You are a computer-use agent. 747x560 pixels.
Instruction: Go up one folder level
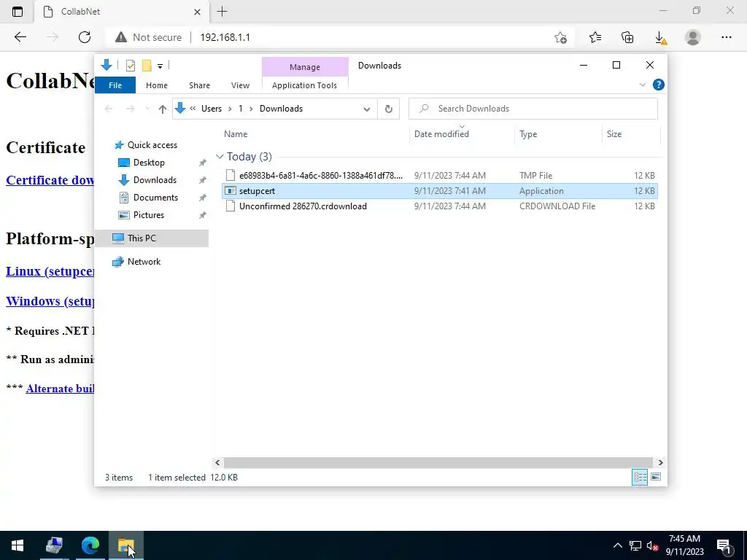tap(163, 109)
